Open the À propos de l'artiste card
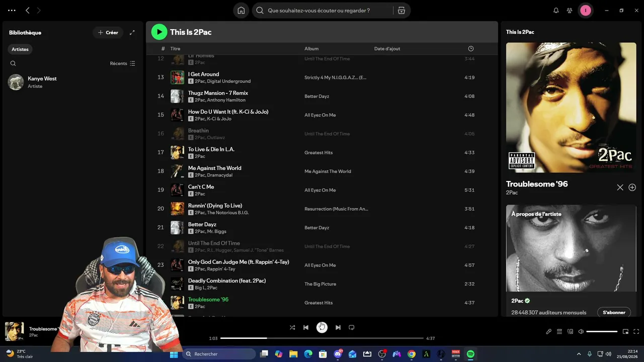The height and width of the screenshot is (362, 644). [x=571, y=260]
